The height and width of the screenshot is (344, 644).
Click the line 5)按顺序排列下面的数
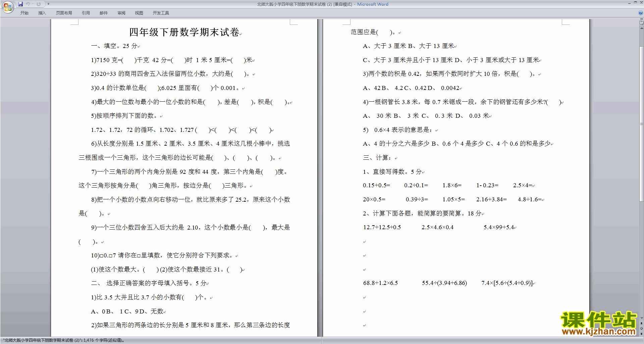pyautogui.click(x=124, y=116)
